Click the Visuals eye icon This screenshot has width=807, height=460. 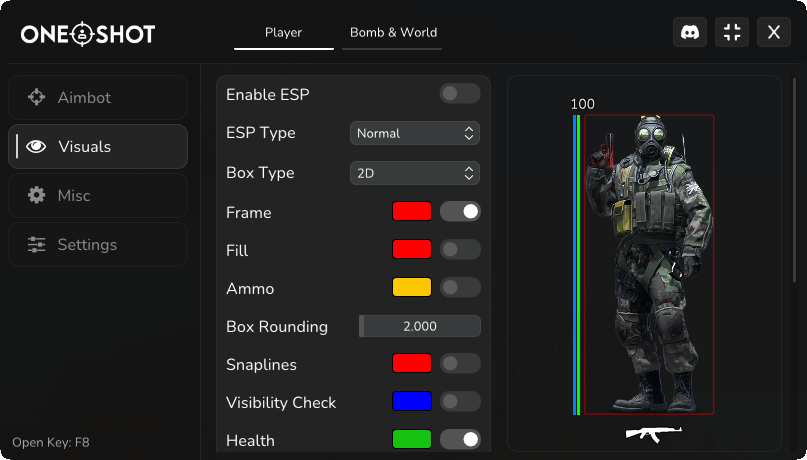coord(36,147)
